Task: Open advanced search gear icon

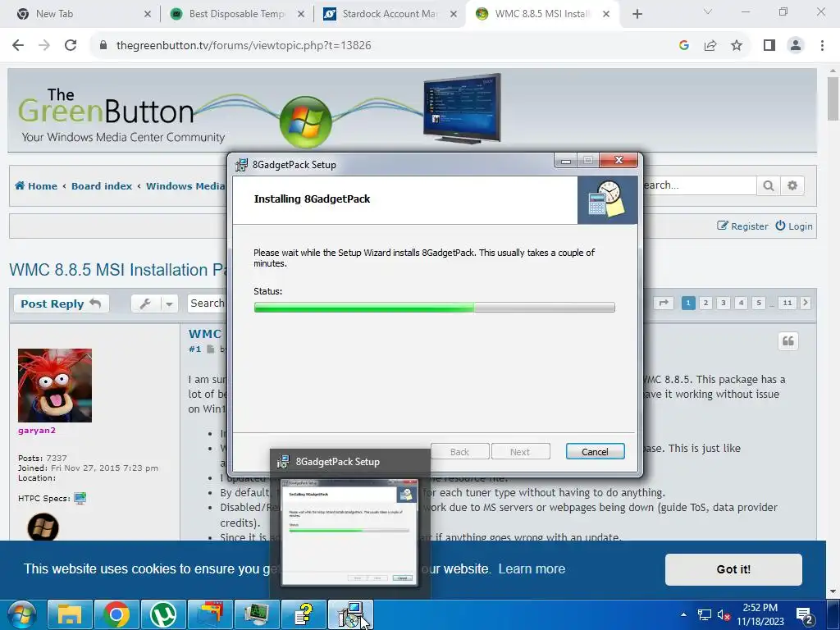Action: [792, 186]
